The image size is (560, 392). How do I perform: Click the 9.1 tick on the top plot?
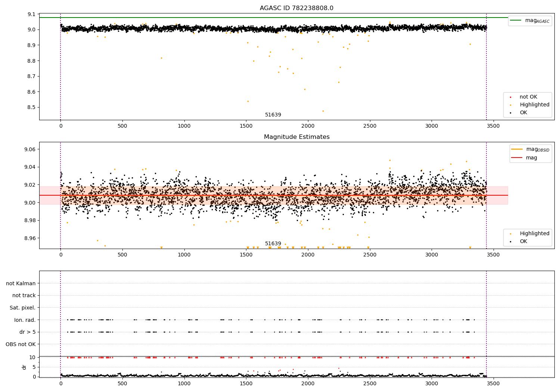[32, 14]
